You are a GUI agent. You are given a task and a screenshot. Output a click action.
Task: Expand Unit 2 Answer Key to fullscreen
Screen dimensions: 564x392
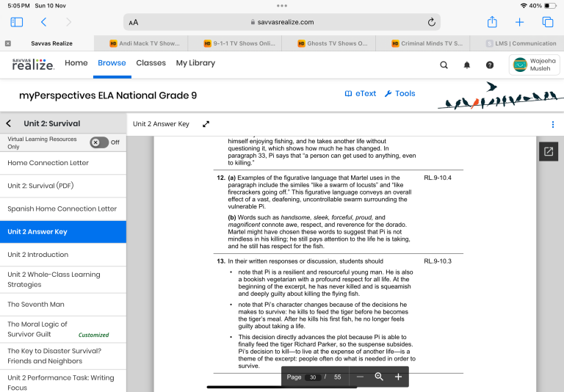point(206,124)
